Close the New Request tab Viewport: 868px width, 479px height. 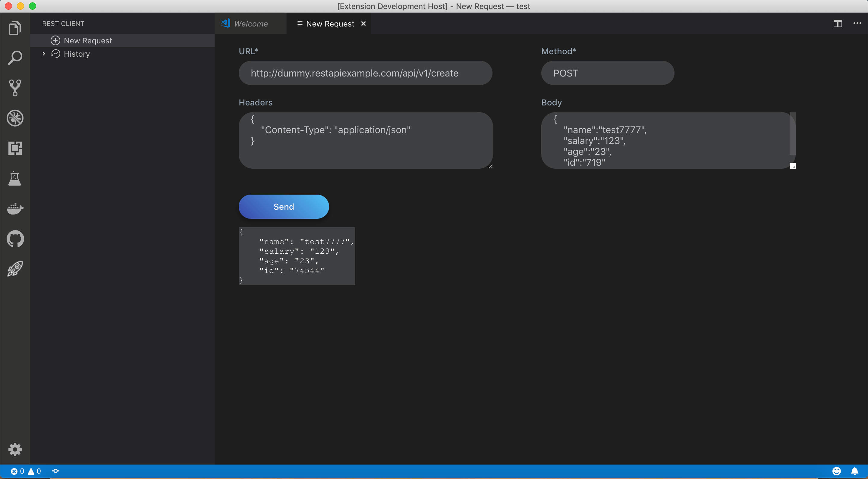tap(363, 23)
